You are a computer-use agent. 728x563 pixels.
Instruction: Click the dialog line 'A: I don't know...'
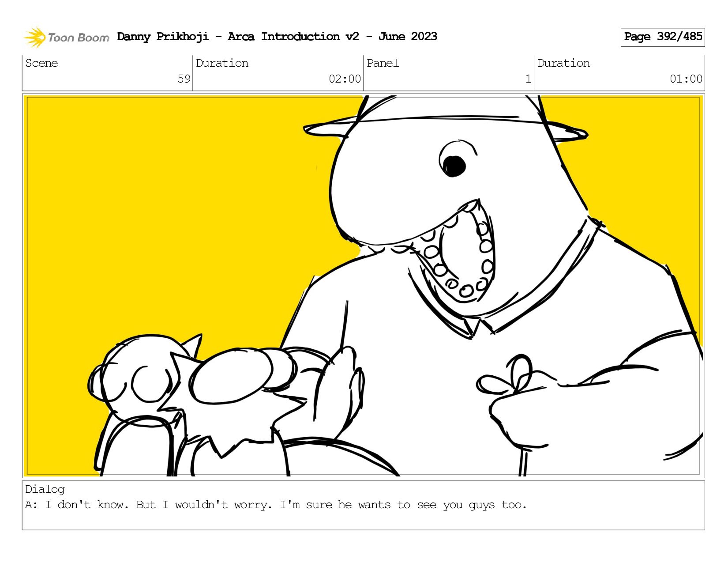coord(276,505)
